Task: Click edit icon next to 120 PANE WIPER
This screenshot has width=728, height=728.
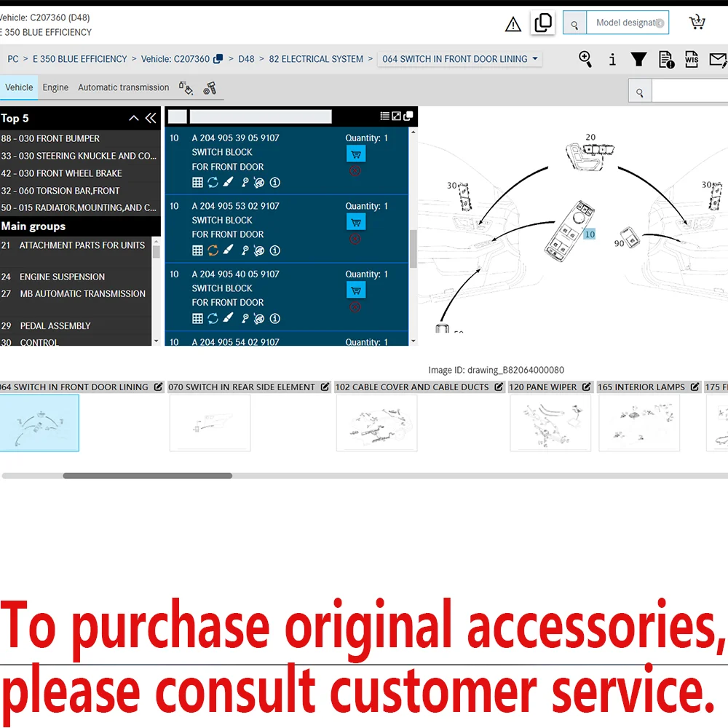Action: click(x=586, y=387)
